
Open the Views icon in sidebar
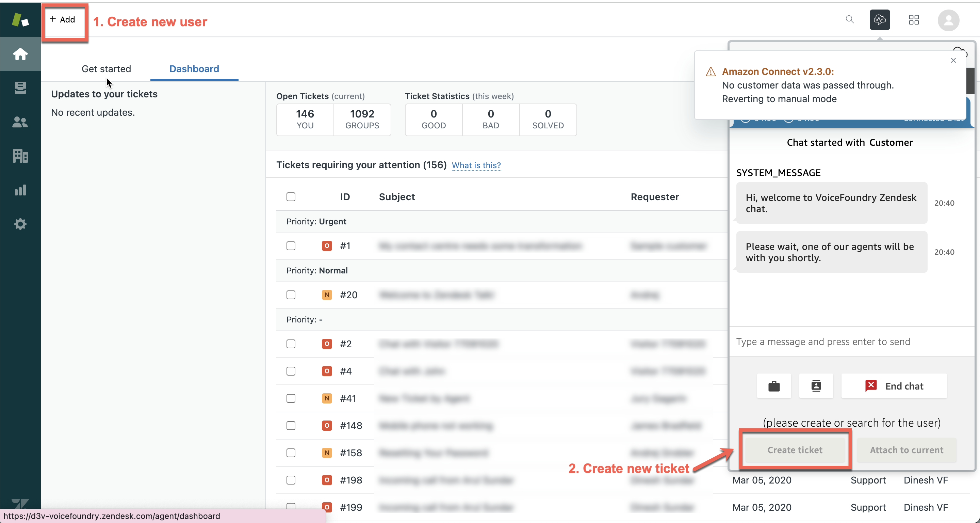tap(20, 88)
